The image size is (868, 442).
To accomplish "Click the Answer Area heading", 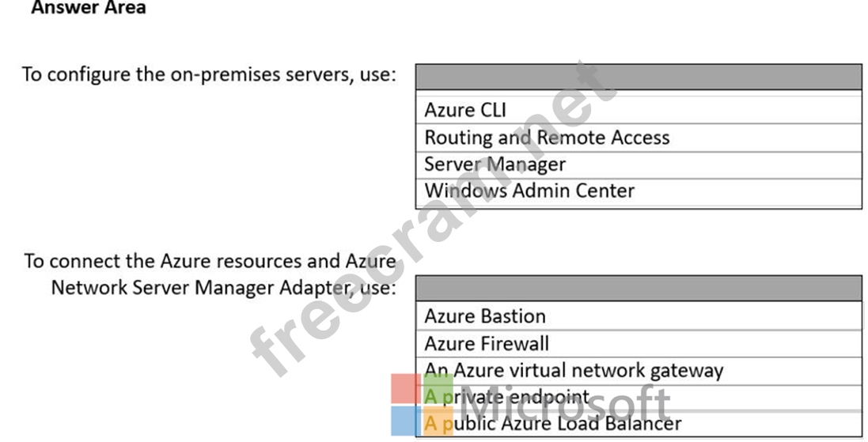I will [88, 9].
